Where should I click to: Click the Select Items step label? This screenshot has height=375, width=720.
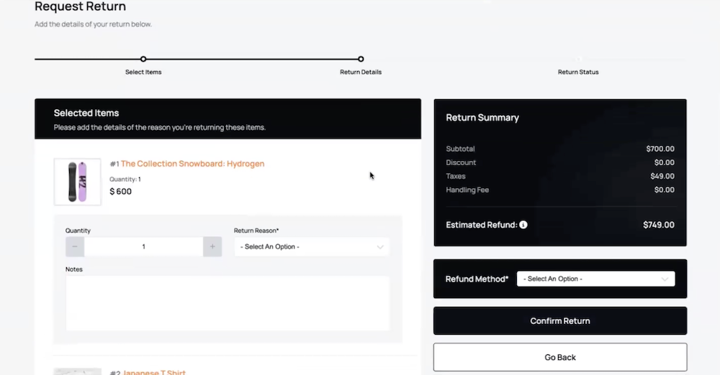click(143, 72)
